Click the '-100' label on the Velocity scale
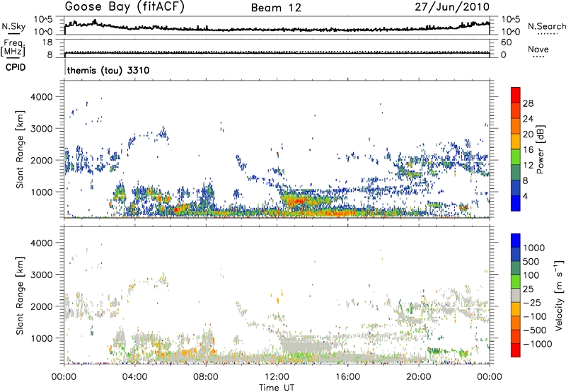The width and height of the screenshot is (566, 392). pos(535,316)
